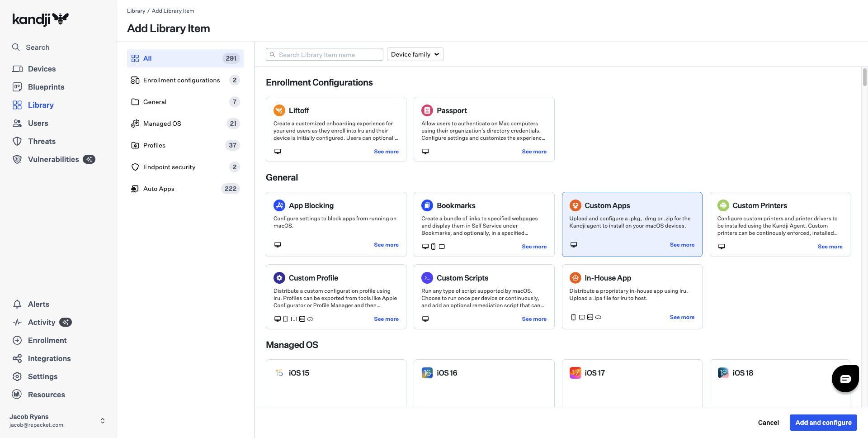The width and height of the screenshot is (868, 438).
Task: Click the Vulnerabilities sparkle badge
Action: click(x=89, y=159)
